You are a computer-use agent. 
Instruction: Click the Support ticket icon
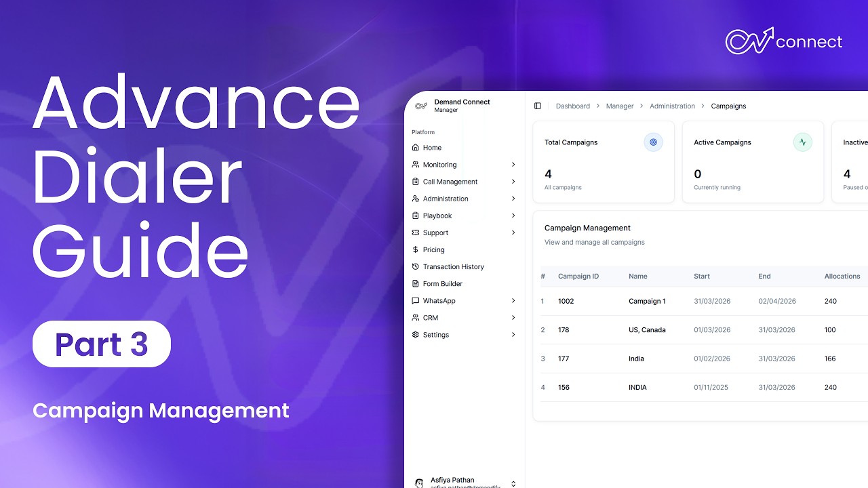tap(416, 232)
